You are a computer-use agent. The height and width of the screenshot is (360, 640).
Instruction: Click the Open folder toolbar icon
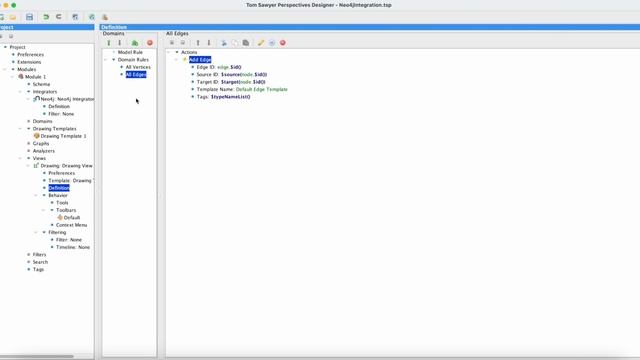(13, 17)
